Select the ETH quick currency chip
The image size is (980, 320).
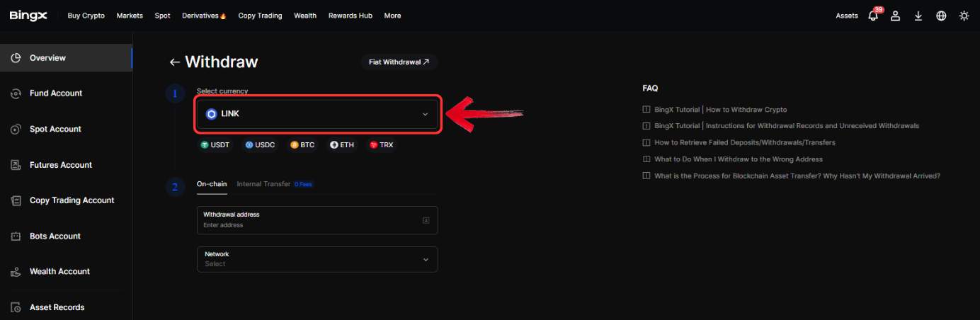pos(342,144)
